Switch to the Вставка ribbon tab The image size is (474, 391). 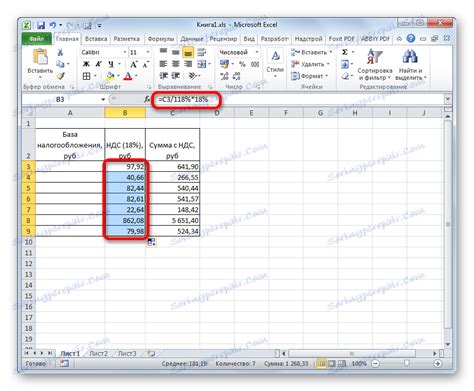point(96,39)
